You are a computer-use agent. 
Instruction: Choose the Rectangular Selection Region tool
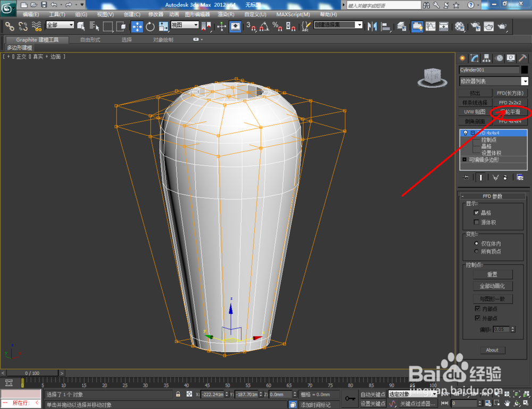(x=108, y=26)
